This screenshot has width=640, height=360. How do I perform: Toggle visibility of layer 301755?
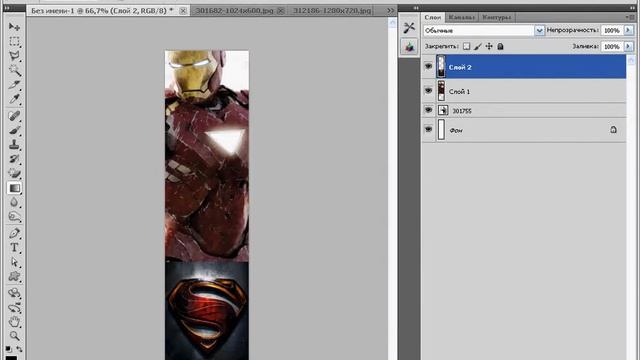428,110
